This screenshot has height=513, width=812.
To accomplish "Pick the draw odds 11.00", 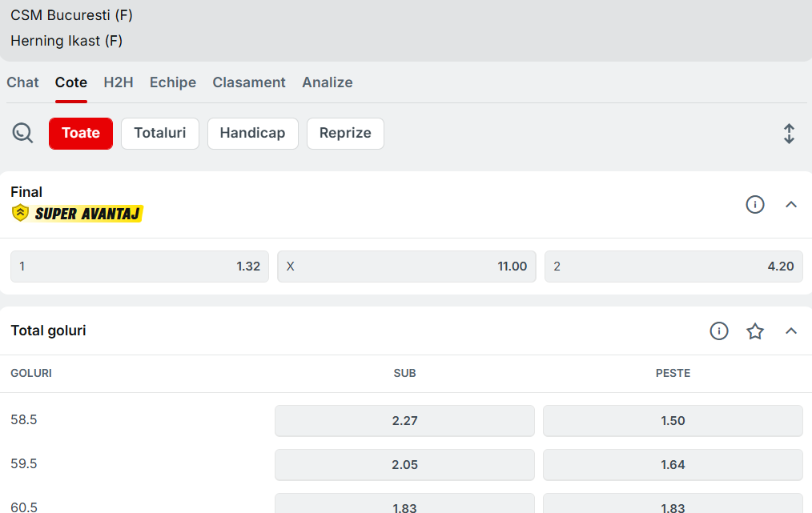I will [406, 267].
